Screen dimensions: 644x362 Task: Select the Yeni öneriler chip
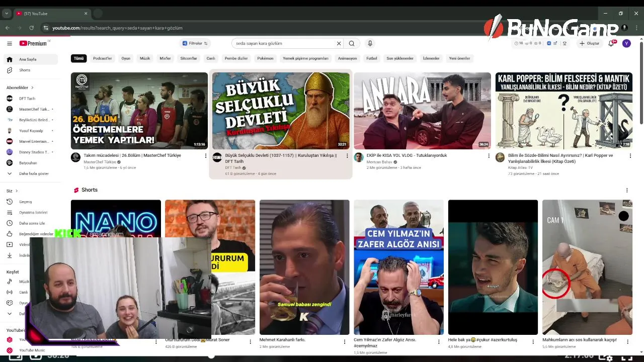pos(459,58)
